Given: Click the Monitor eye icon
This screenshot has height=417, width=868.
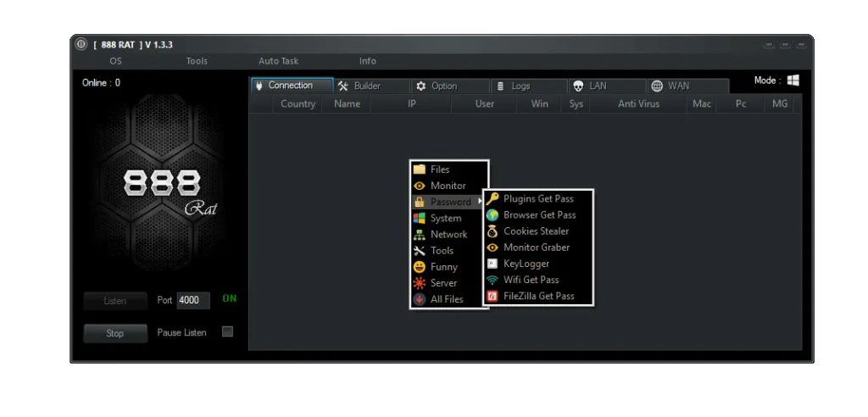Looking at the screenshot, I should coord(419,186).
